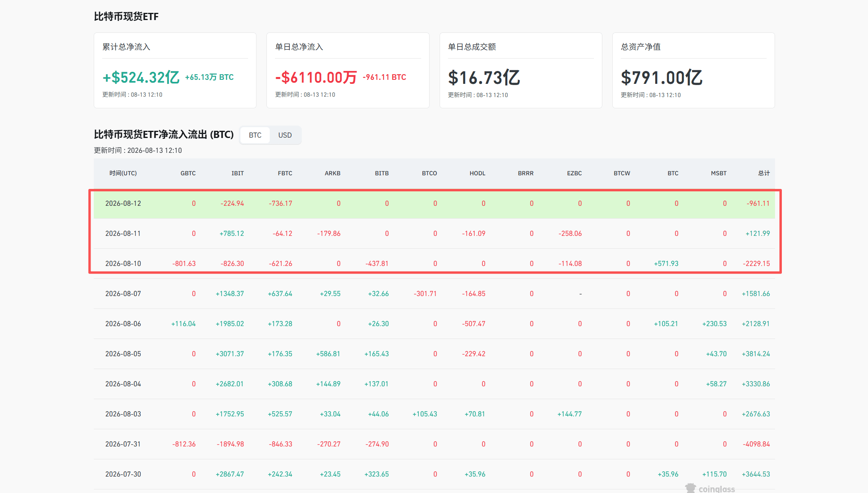Click the 总资产净值 $791.00亿 card
The width and height of the screenshot is (868, 493).
coord(693,70)
